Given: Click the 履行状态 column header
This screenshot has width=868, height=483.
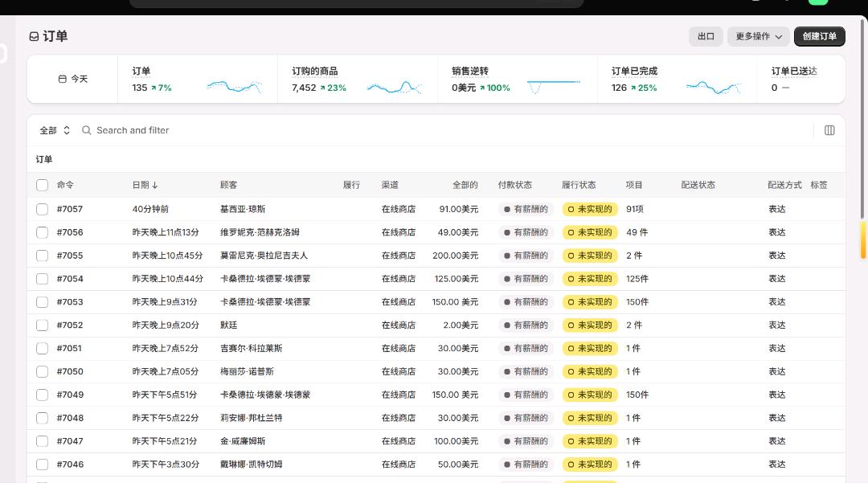Looking at the screenshot, I should [x=579, y=185].
